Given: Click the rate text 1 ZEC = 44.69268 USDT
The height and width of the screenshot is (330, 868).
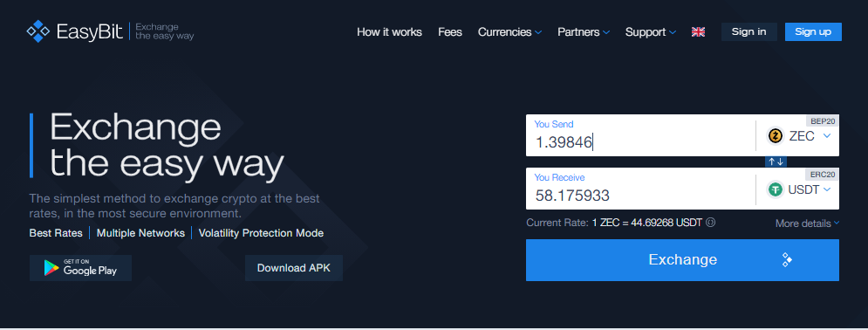Looking at the screenshot, I should [647, 223].
